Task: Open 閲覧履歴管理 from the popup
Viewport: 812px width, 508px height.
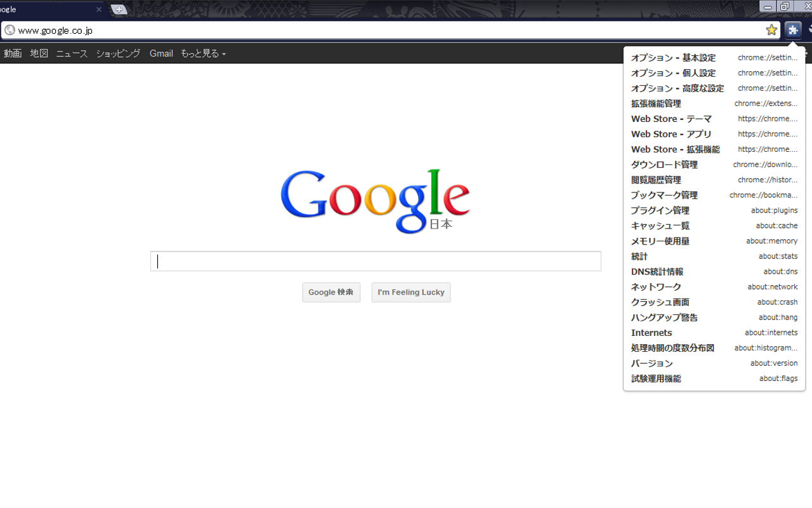Action: (714, 180)
